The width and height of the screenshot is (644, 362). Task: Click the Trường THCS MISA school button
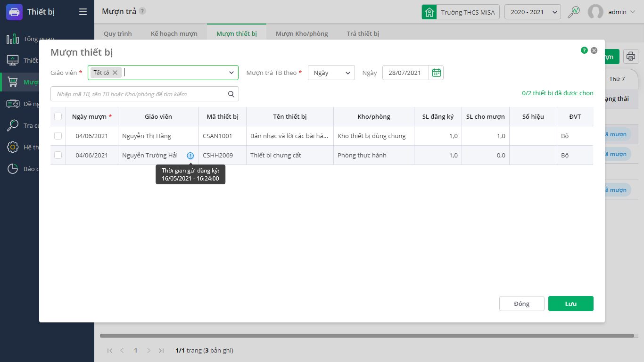461,12
